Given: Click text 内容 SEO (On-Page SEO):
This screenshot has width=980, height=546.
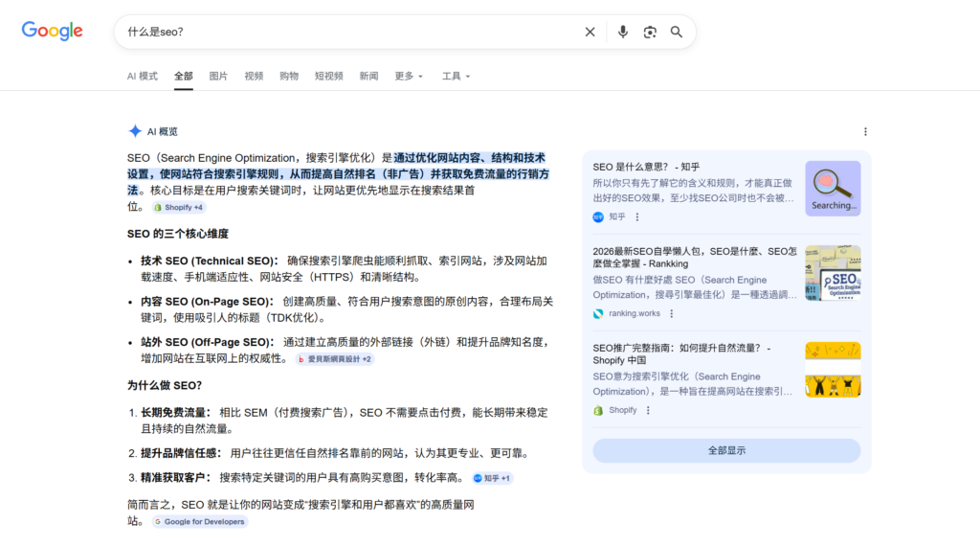Looking at the screenshot, I should (207, 302).
